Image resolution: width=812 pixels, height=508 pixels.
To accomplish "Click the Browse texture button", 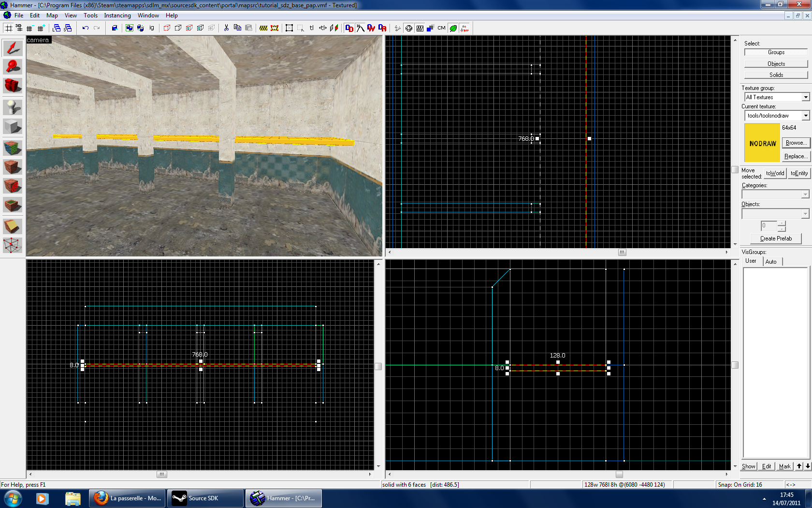I will point(796,143).
